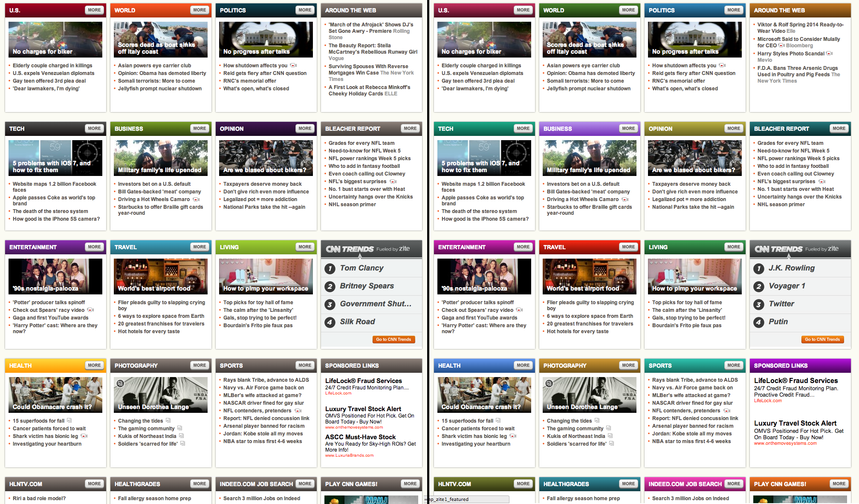Click gallery icon beside 'Changing the tides', left page
This screenshot has width=859, height=504.
click(168, 420)
